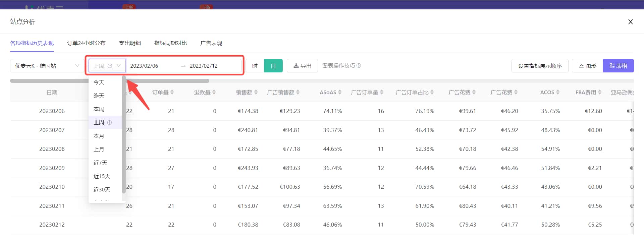Sort by ASoAS column sort icon

coord(340,92)
